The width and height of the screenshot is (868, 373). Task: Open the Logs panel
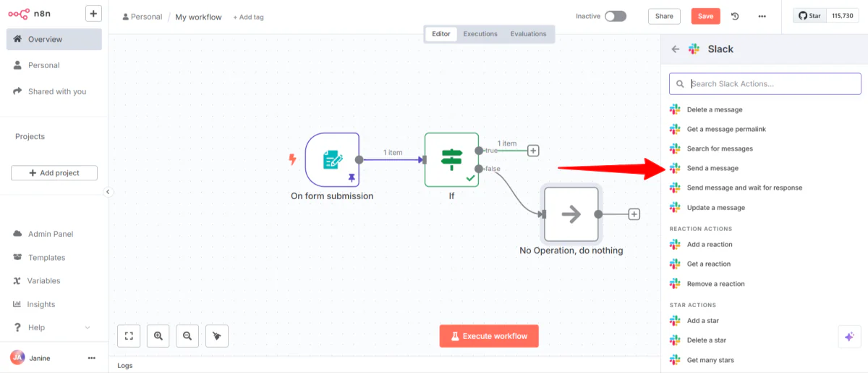pyautogui.click(x=125, y=366)
